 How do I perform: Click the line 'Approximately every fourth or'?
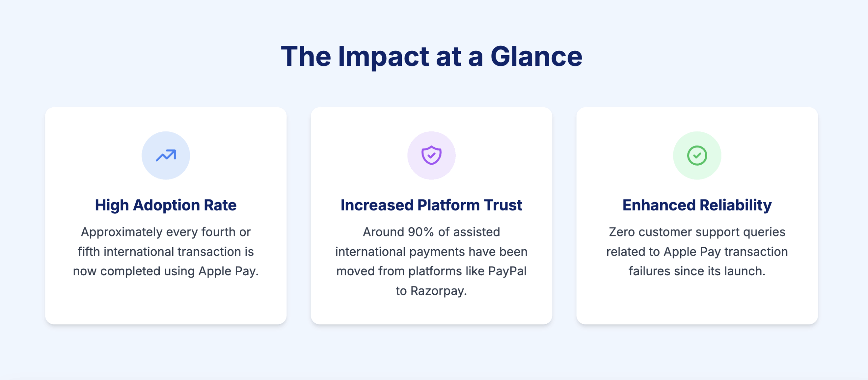[166, 232]
